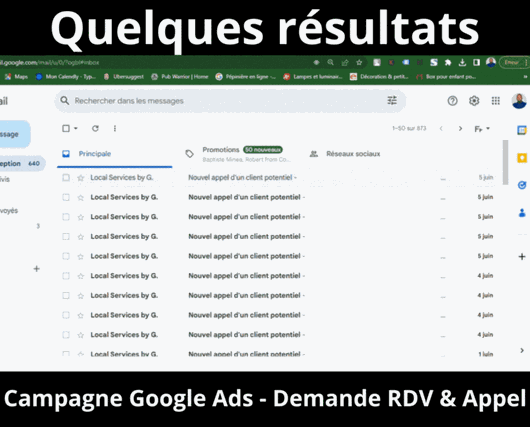Open Google Tasks in side panel
The height and width of the screenshot is (427, 530).
click(x=522, y=185)
